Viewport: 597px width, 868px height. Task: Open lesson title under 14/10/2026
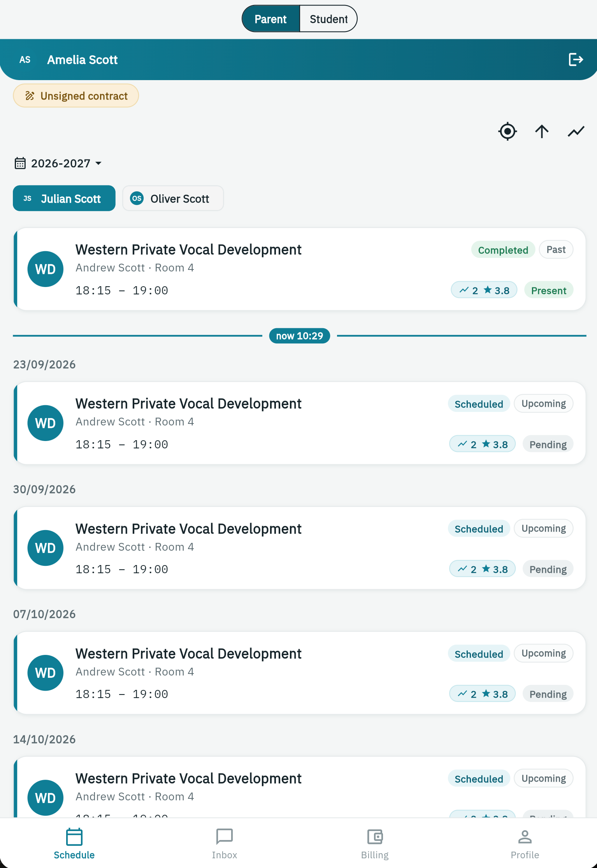pos(188,779)
